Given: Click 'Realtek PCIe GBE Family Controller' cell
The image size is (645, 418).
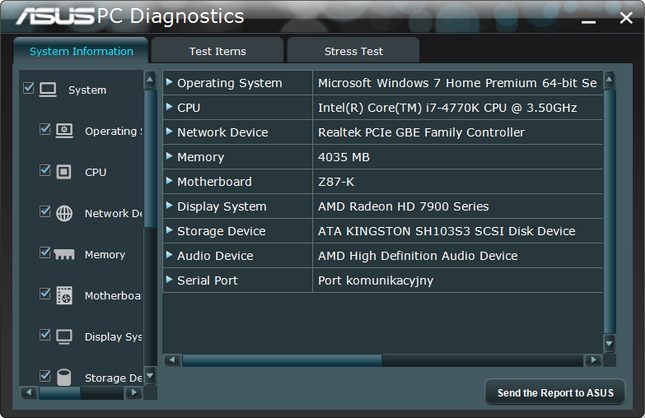Looking at the screenshot, I should [x=458, y=132].
